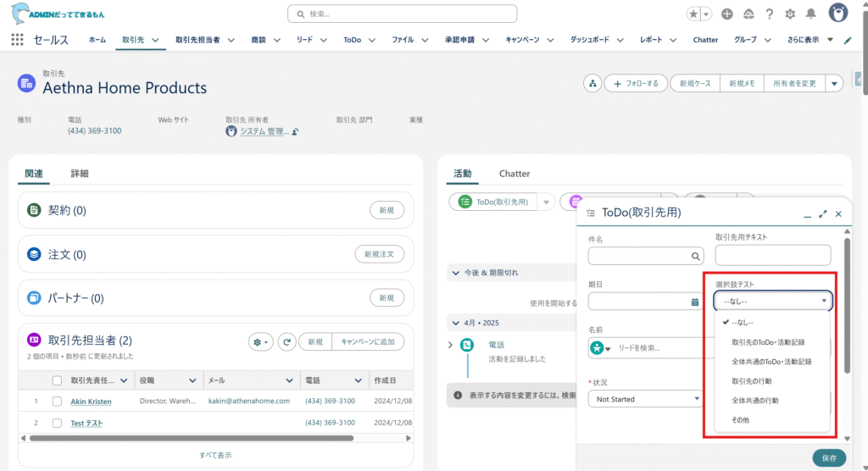The height and width of the screenshot is (471, 868).
Task: Collapse the 4月・2025 section
Action: 455,323
